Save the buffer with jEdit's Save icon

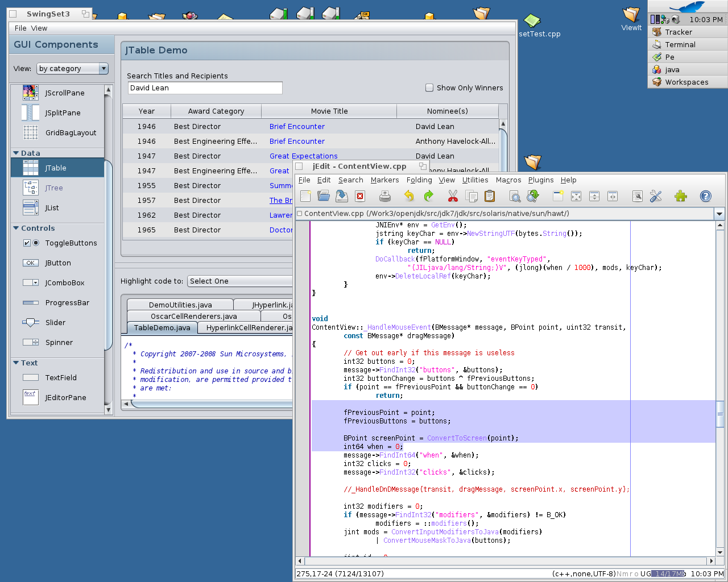tap(342, 196)
